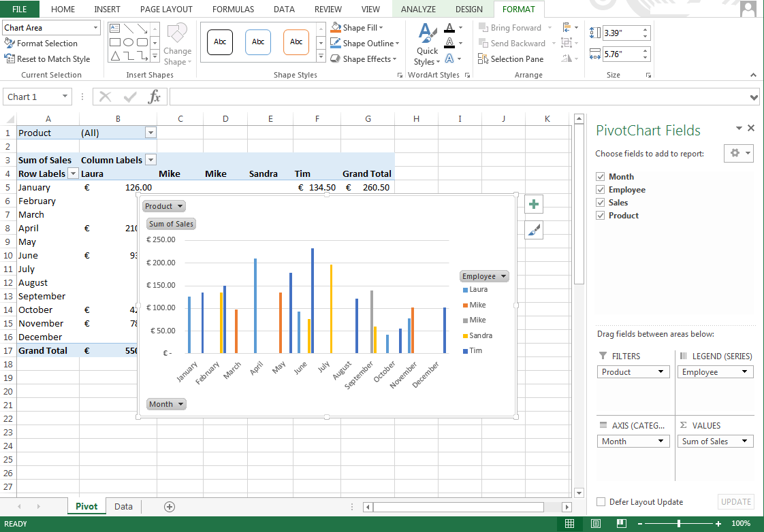Open the Employee legend filter on chart
The height and width of the screenshot is (532, 764).
tap(484, 276)
